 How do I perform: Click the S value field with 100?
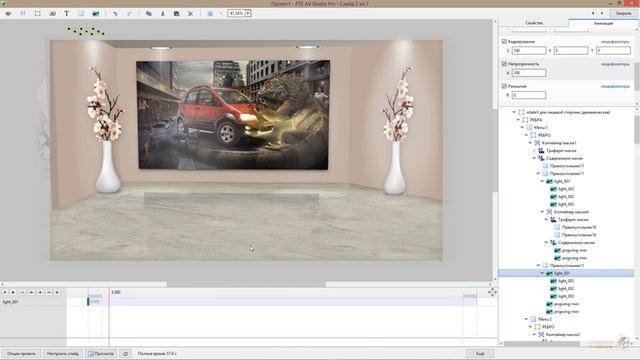click(x=529, y=51)
